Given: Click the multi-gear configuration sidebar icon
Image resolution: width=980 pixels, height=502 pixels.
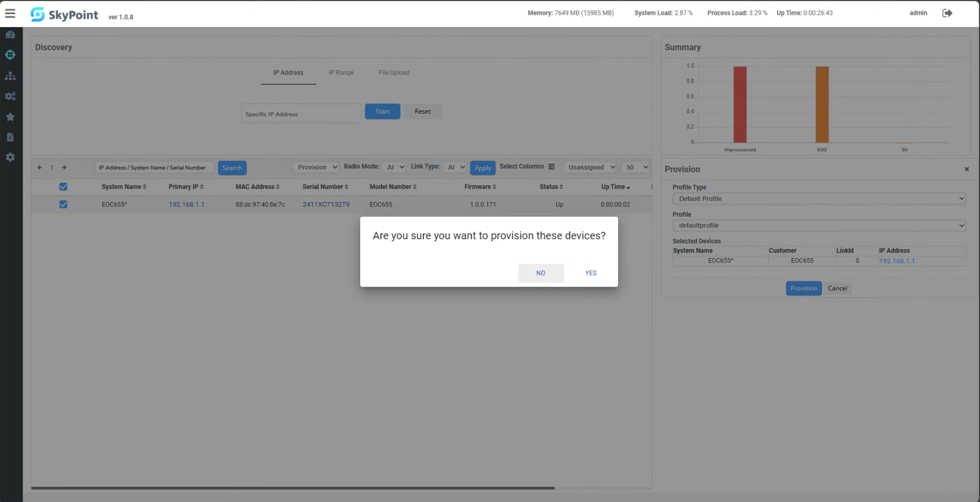Looking at the screenshot, I should coord(10,96).
